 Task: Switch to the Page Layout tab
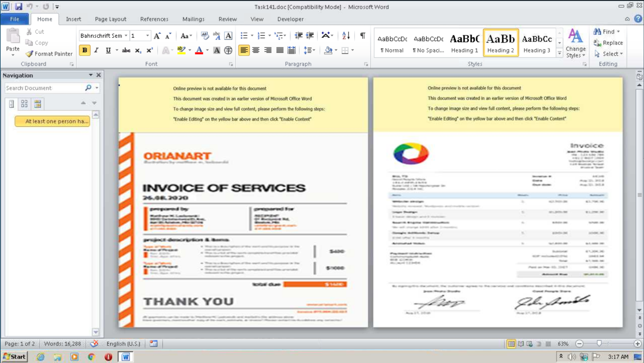110,19
